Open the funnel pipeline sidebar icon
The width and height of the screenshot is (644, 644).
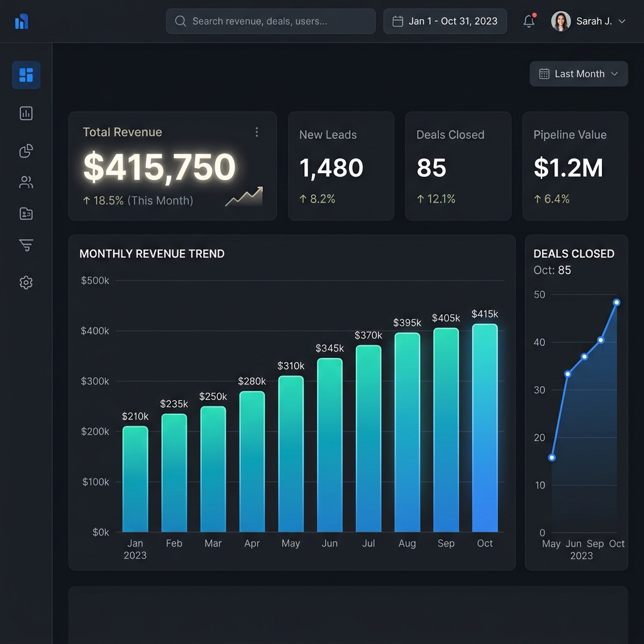(26, 245)
